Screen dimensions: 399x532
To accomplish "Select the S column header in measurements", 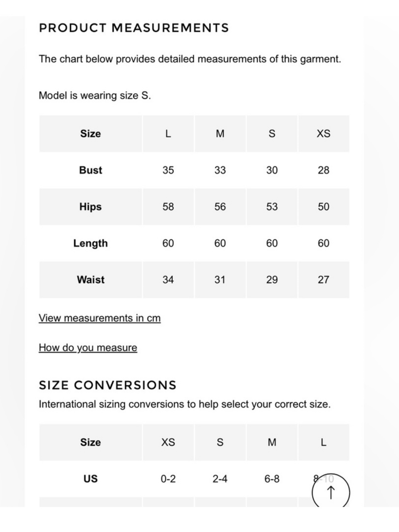I will (272, 134).
